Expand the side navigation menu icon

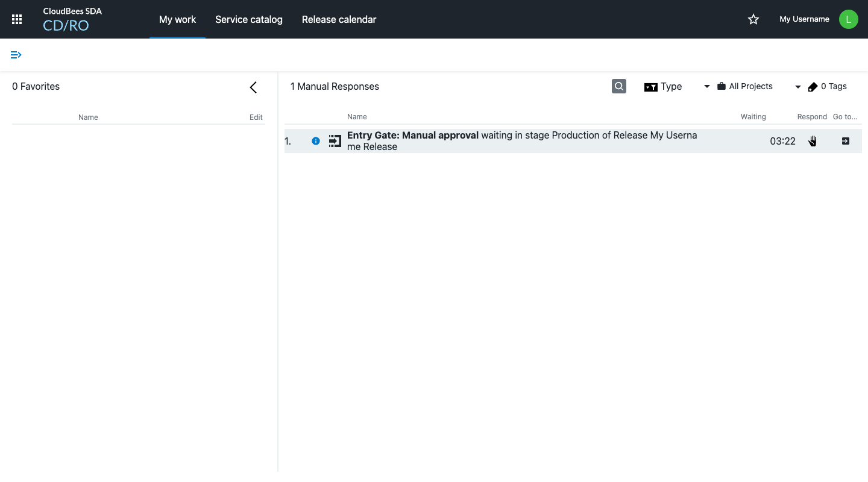16,55
